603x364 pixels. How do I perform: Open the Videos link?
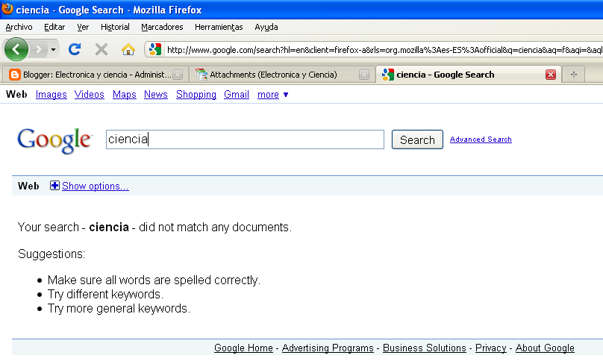coord(90,95)
